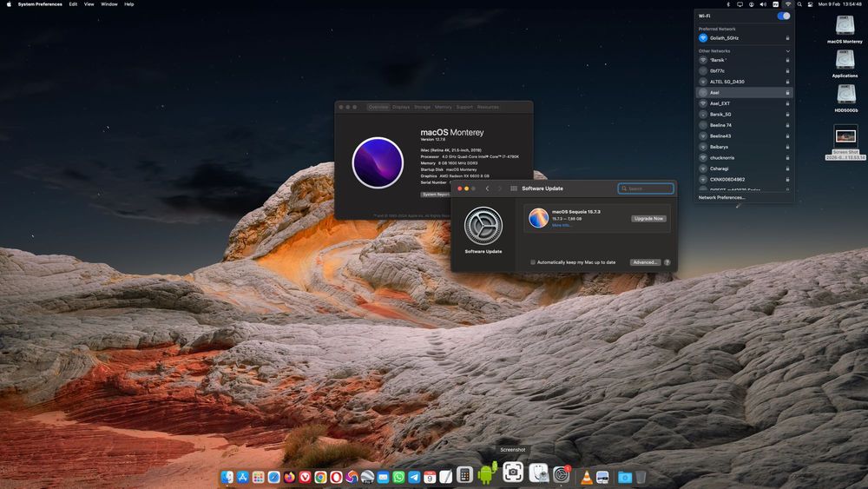
Task: Open the Bluetooth menu bar icon
Action: pos(728,3)
